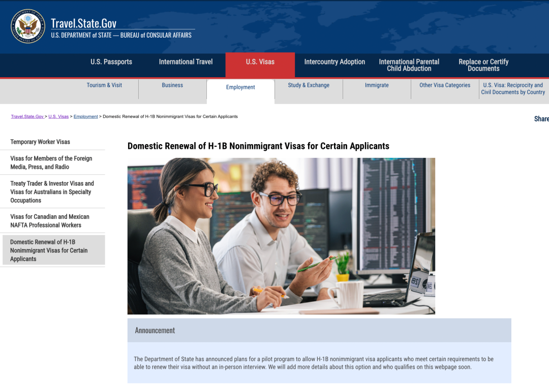549x392 pixels.
Task: Open Replace or Certify Documents menu
Action: (x=483, y=65)
